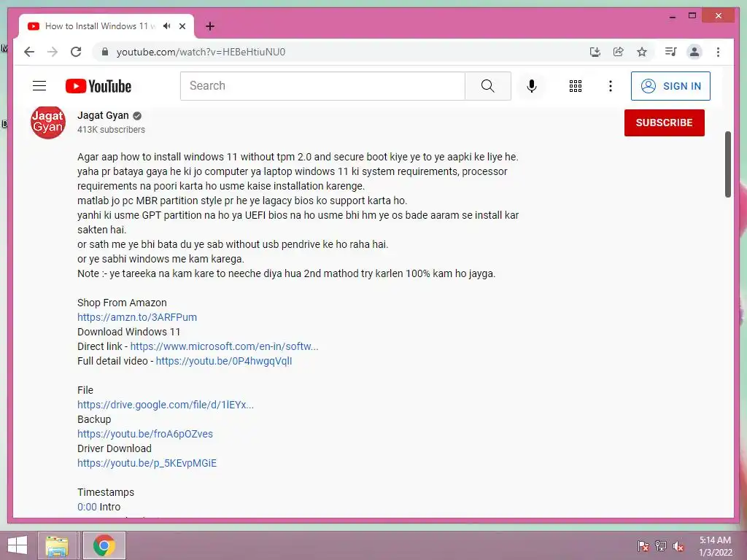The image size is (747, 560).
Task: Open the Windows Start button
Action: point(18,545)
